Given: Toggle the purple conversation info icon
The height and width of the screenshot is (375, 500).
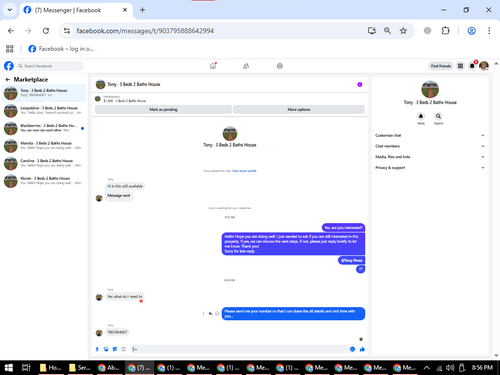Looking at the screenshot, I should click(x=360, y=84).
